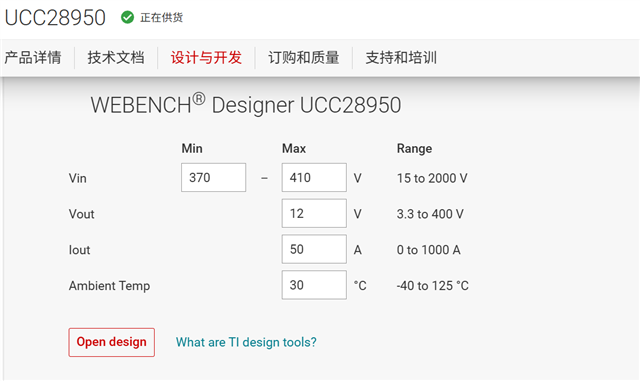Screen dimensions: 640x381
Task: Click the Max column header
Action: point(294,148)
